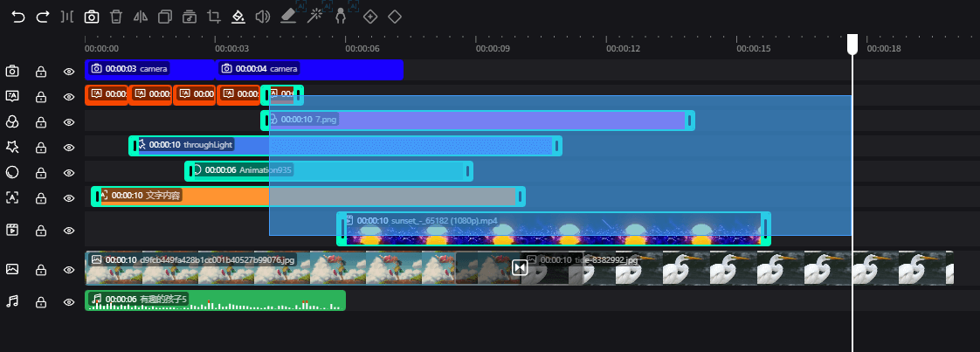Image resolution: width=980 pixels, height=352 pixels.
Task: Select the Crop tool
Action: pyautogui.click(x=214, y=17)
